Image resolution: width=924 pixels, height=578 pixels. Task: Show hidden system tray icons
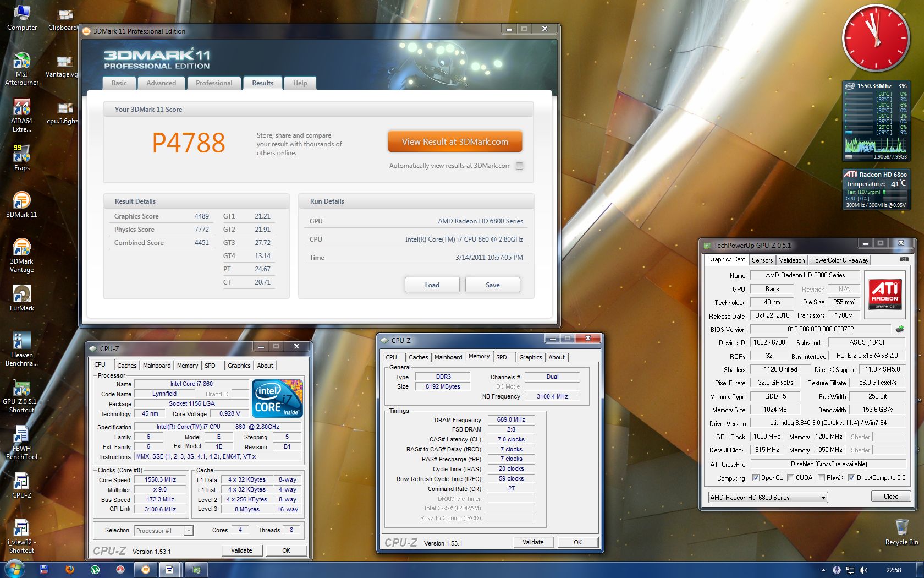click(x=823, y=570)
